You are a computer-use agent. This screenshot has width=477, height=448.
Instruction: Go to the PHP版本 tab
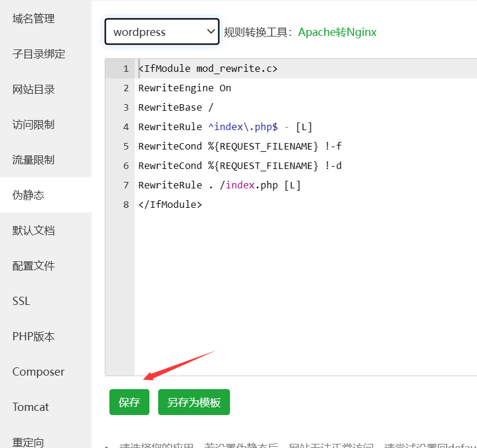[34, 337]
